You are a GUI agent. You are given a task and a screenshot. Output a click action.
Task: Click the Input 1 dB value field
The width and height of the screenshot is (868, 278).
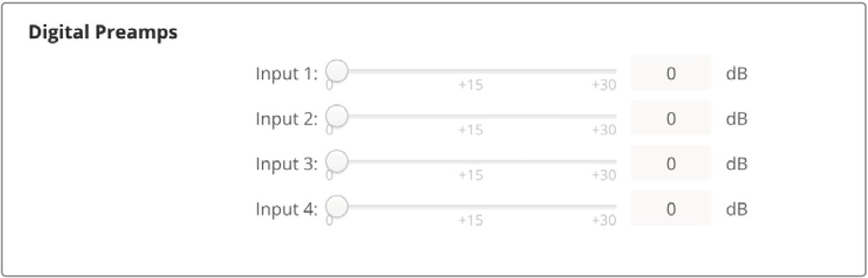pyautogui.click(x=670, y=73)
